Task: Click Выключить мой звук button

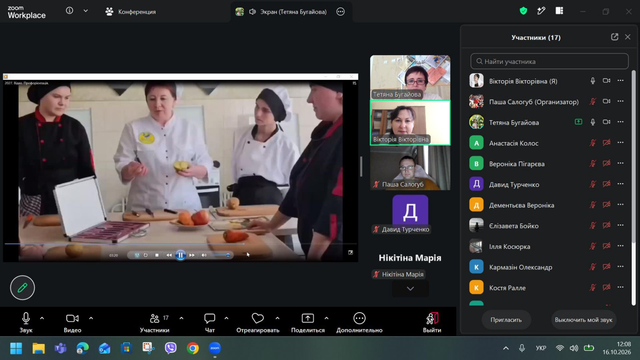Action: 584,320
